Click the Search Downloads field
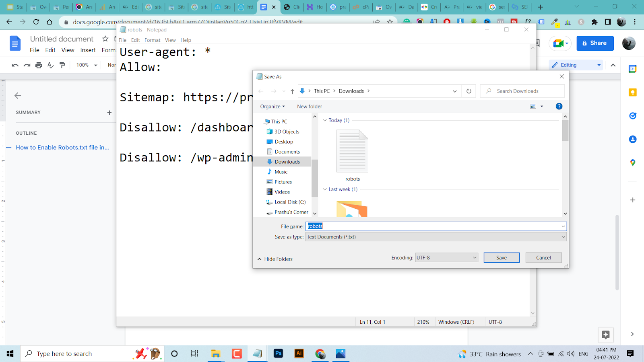The width and height of the screenshot is (644, 362). tap(522, 91)
